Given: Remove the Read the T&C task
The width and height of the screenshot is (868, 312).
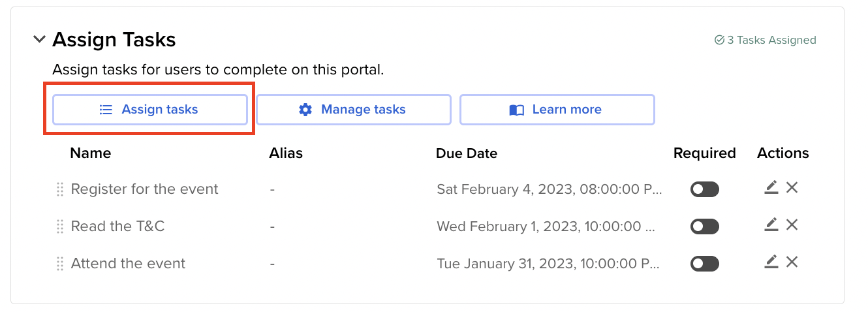Looking at the screenshot, I should pos(792,225).
